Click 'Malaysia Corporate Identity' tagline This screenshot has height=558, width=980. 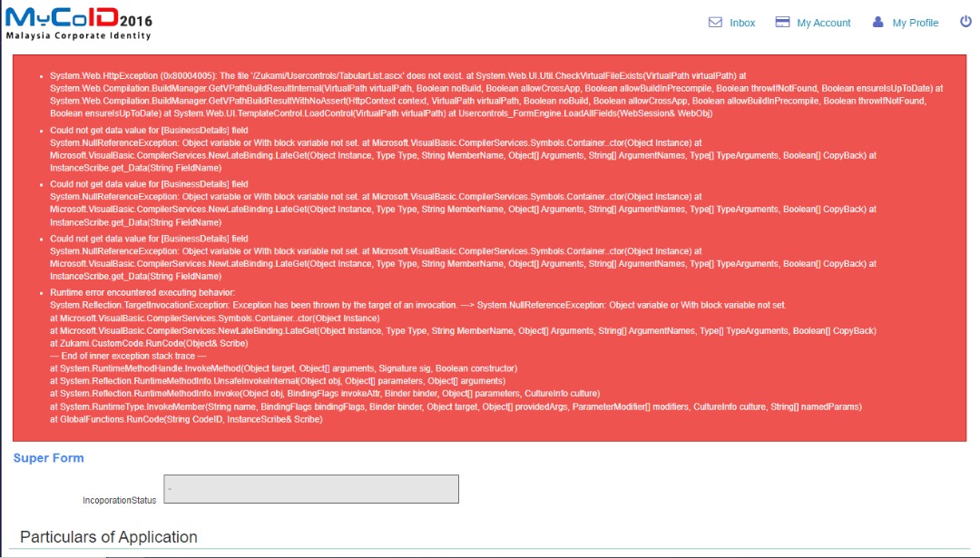coord(79,35)
